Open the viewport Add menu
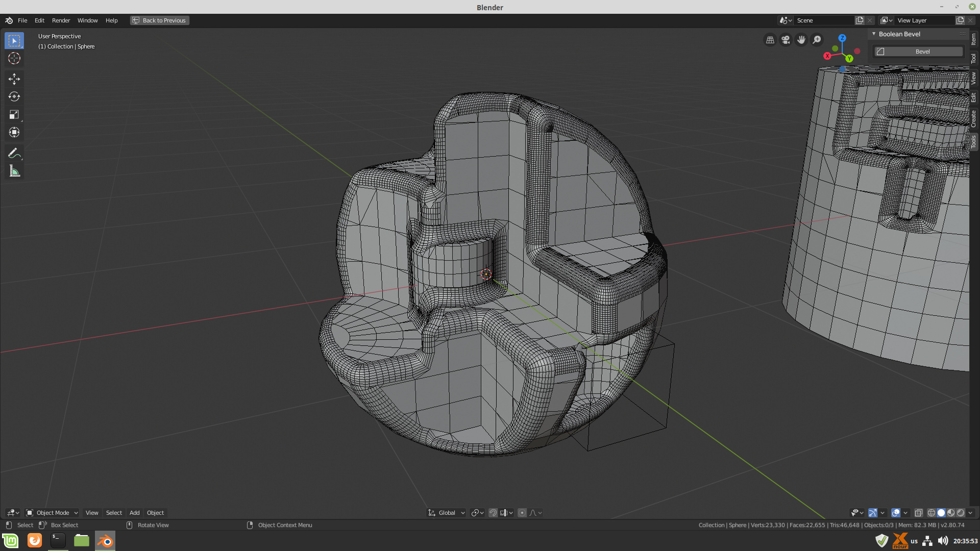The height and width of the screenshot is (551, 980). [134, 513]
